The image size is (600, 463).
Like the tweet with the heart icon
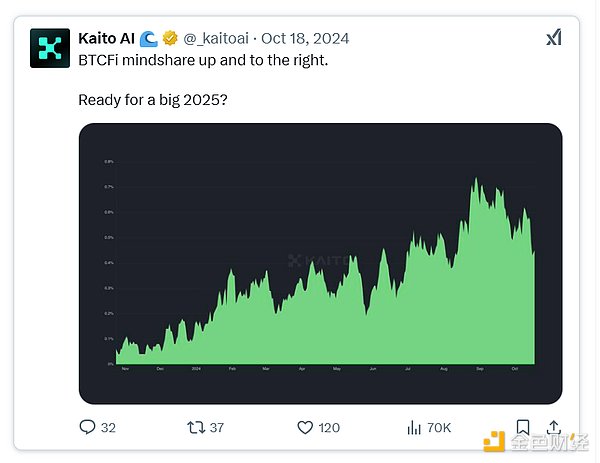point(306,427)
